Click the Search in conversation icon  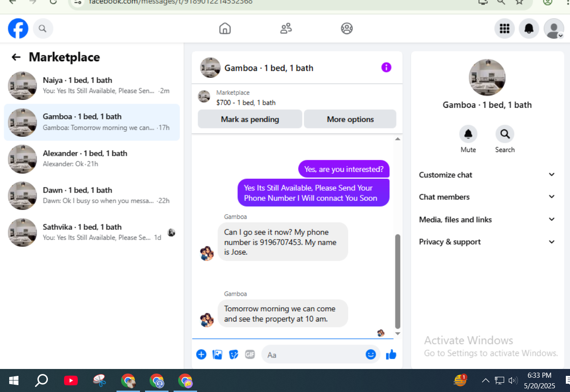pos(505,134)
